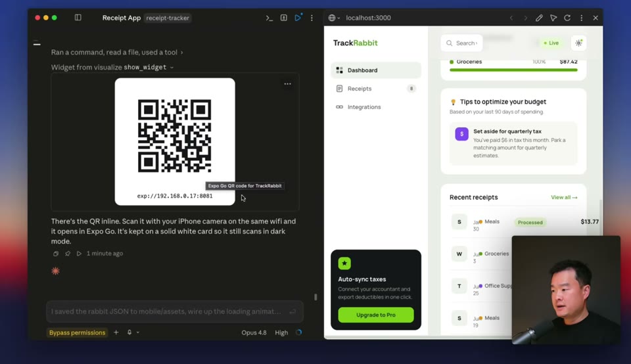Click the TrackRabbit logo
This screenshot has height=364, width=631.
[x=356, y=43]
